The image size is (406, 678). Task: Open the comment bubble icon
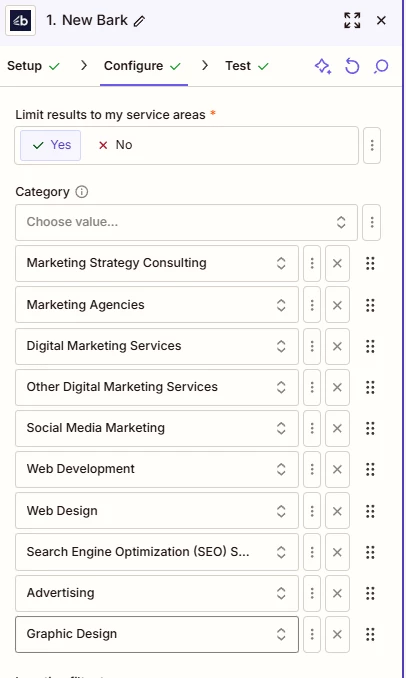381,66
